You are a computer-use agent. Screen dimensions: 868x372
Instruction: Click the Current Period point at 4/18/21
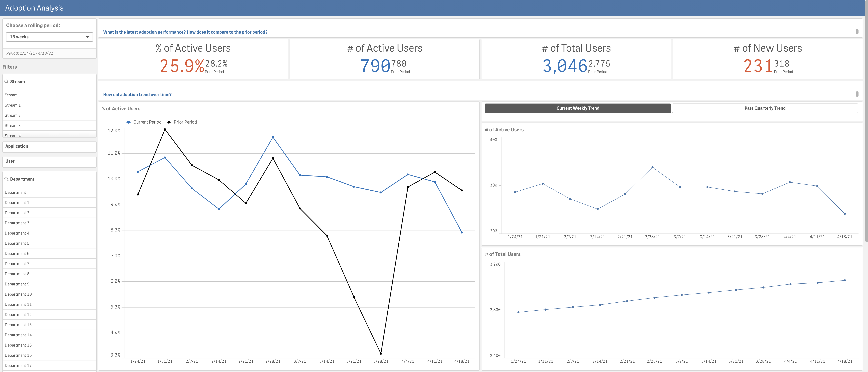coord(462,232)
